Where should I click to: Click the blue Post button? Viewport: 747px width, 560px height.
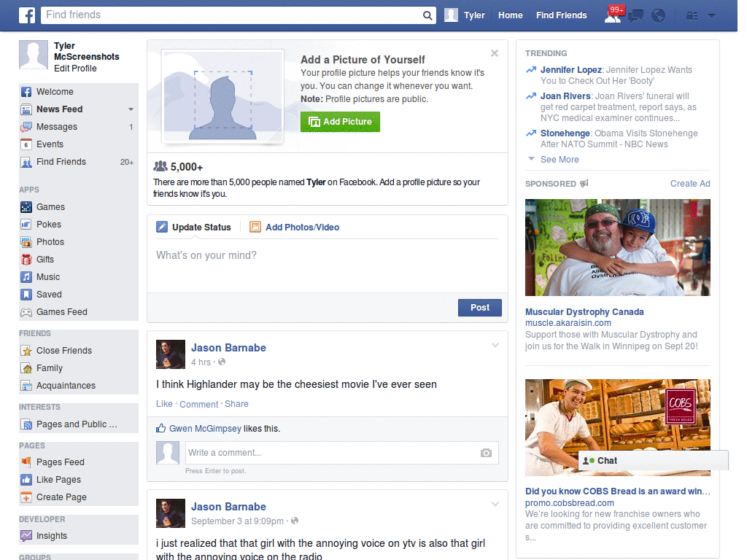click(480, 308)
